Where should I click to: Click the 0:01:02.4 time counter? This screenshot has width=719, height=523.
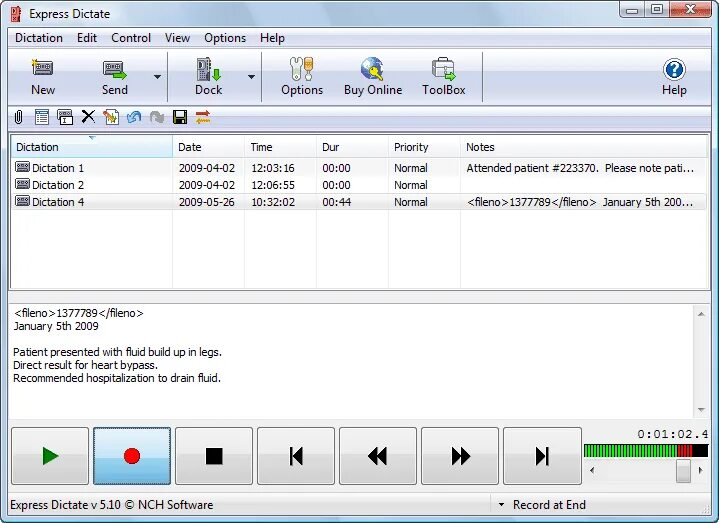coord(672,434)
